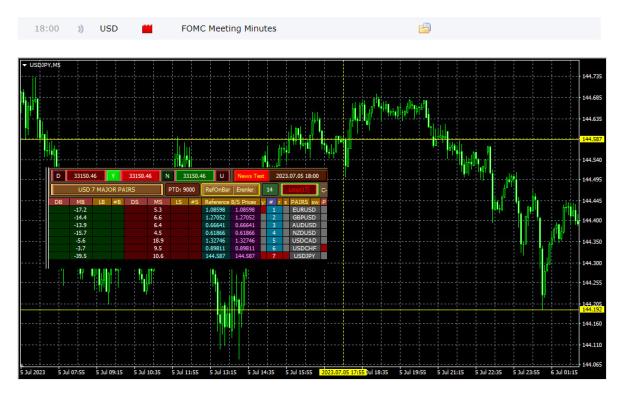Click the blue number 3 cell for AUDUSD
Screen dimensions: 625x398
[274, 225]
